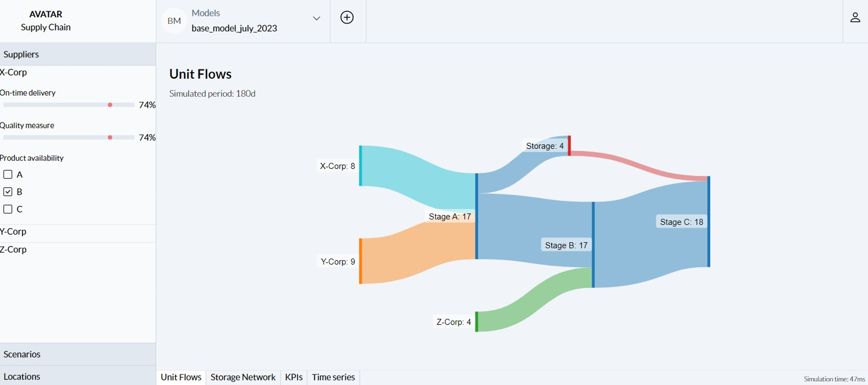Click the X-Corp cyan node bar
The width and height of the screenshot is (868, 385).
click(360, 166)
